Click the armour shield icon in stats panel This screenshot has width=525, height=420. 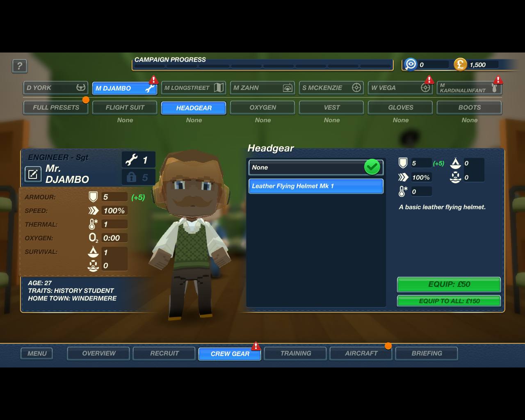coord(93,197)
